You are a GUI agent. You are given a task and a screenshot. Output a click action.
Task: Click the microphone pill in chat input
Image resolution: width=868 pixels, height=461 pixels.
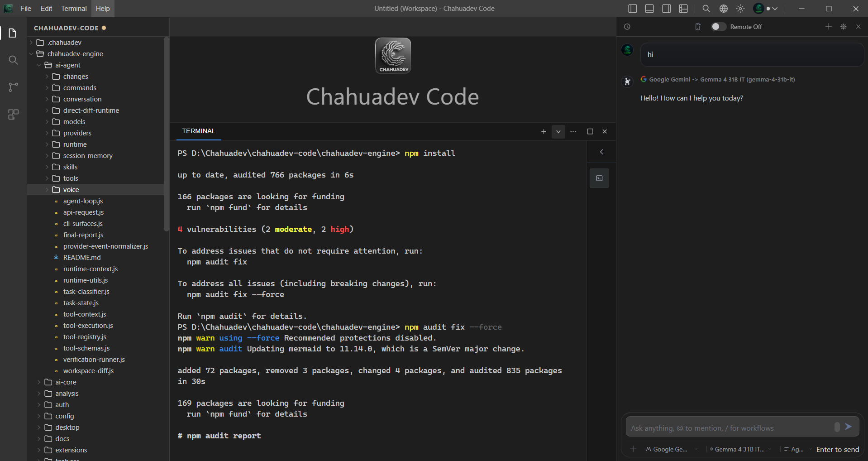(x=837, y=427)
